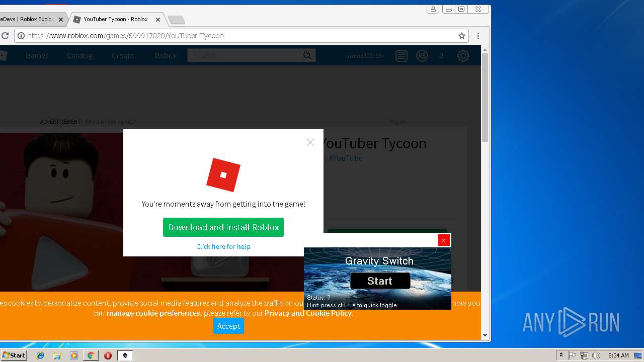Viewport: 644px width, 362px height.
Task: Close the Roblox Exploit tab
Action: click(60, 20)
